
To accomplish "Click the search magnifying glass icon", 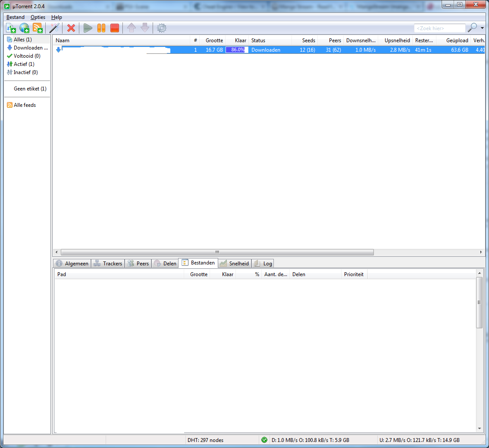I will (473, 28).
